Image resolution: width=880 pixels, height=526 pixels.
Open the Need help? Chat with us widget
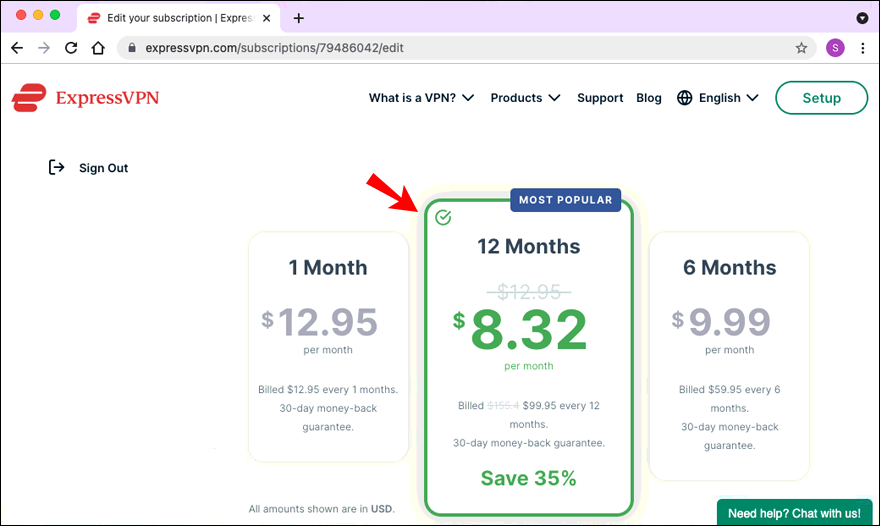794,513
